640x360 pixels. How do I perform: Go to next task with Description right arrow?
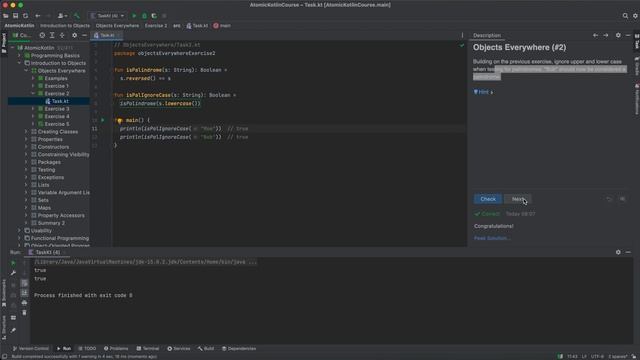pos(606,36)
